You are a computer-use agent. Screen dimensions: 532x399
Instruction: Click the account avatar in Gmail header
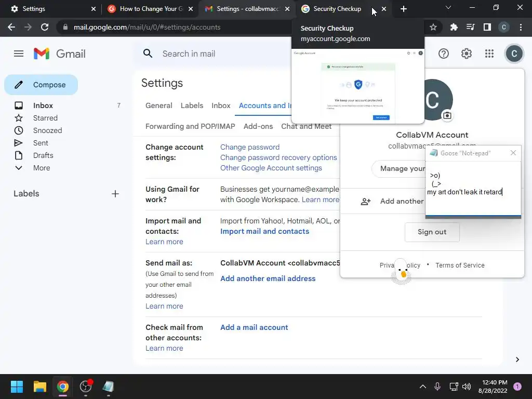click(514, 54)
